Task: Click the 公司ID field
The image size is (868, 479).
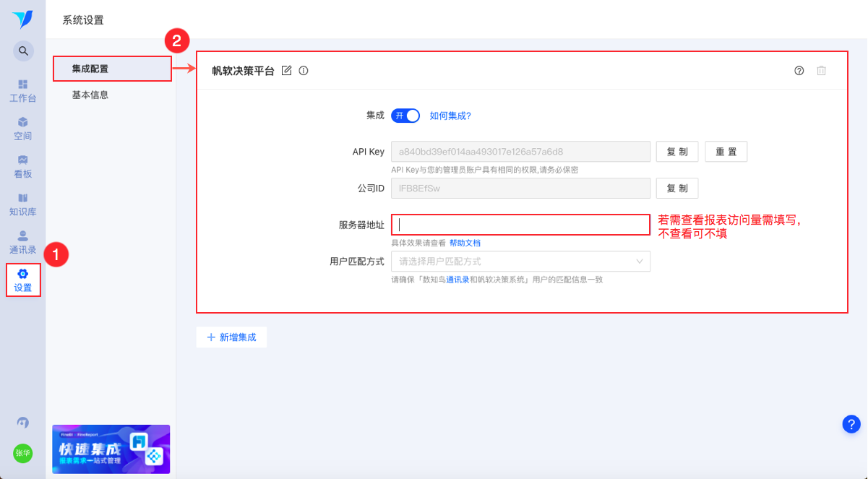Action: point(520,188)
